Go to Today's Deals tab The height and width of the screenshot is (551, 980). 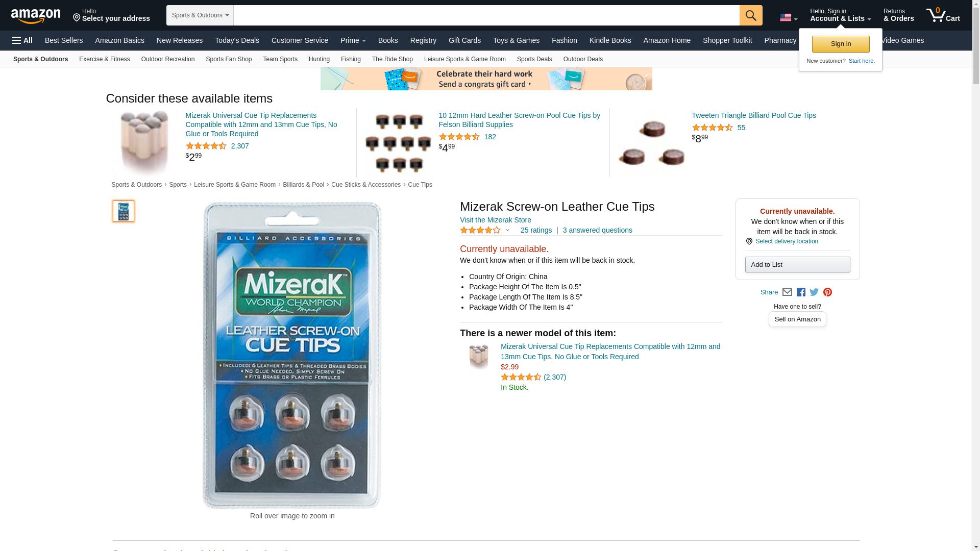tap(237, 40)
